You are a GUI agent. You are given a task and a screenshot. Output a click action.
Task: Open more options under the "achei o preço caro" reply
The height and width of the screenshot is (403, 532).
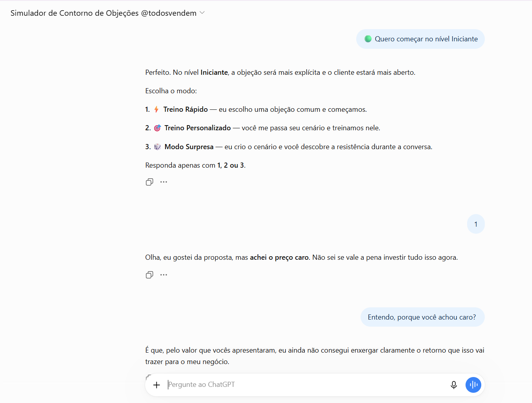pos(164,275)
